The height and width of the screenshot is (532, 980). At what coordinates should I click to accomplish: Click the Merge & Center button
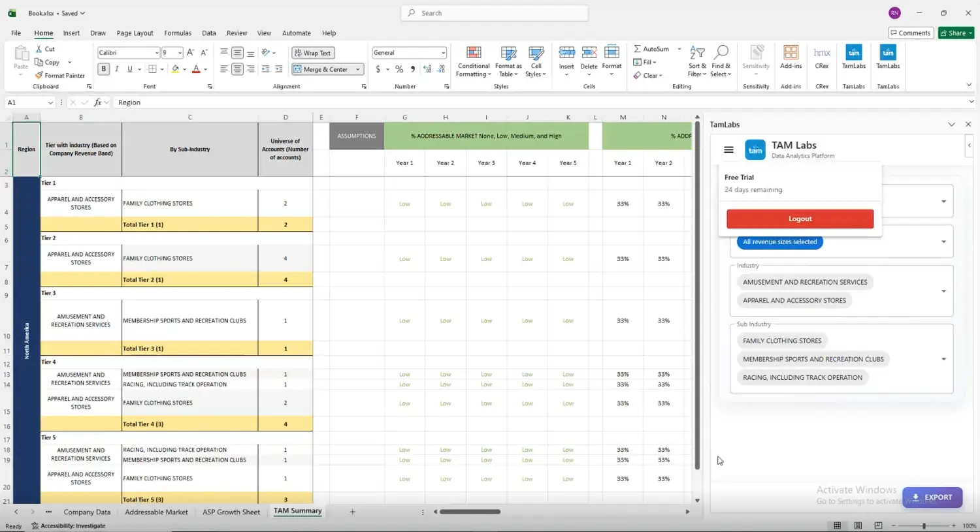[x=322, y=69]
